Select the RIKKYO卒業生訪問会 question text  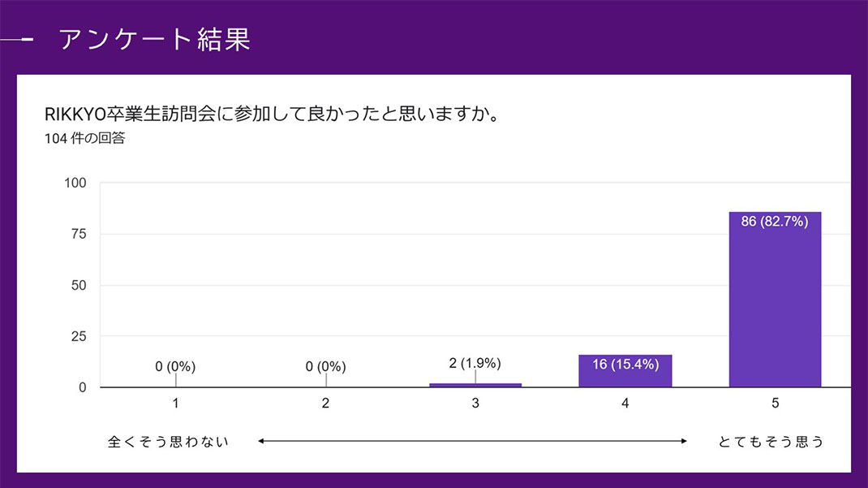tap(271, 113)
